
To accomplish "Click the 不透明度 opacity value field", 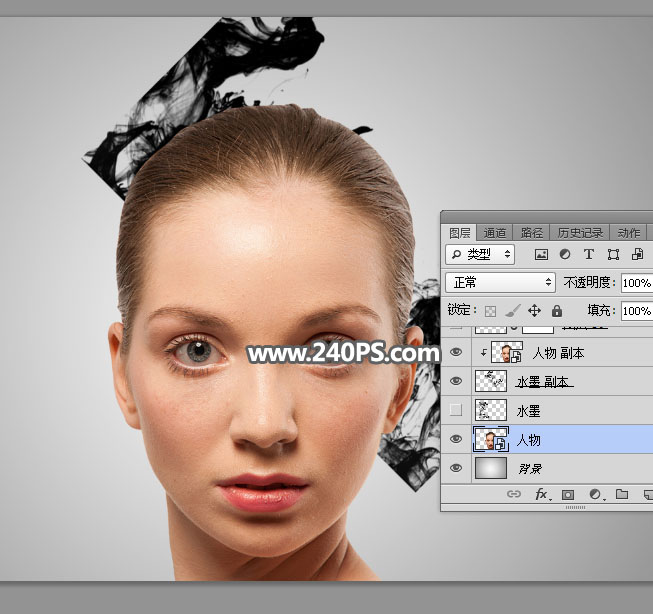I will click(637, 283).
